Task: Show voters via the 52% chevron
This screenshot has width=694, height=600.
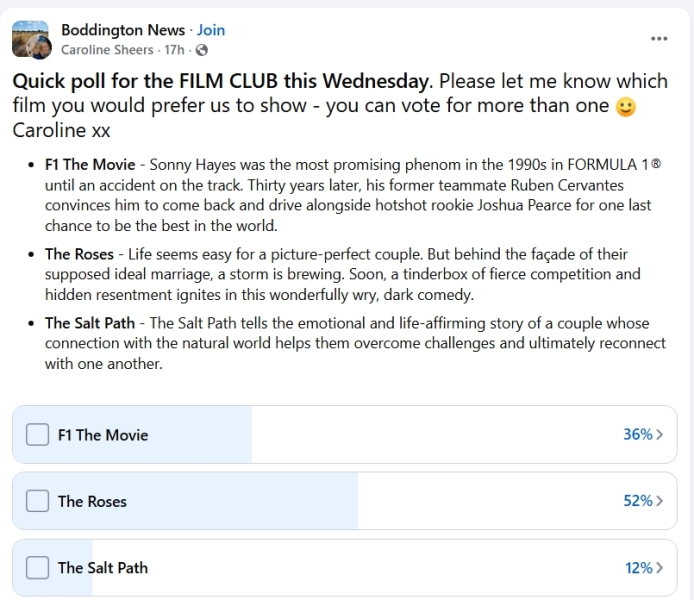Action: tap(659, 501)
